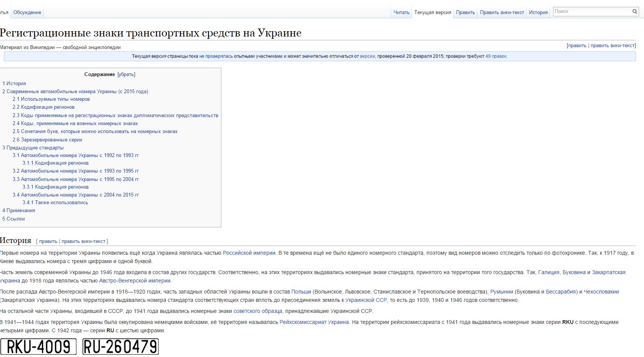Screen dimensions: 644x357
Task: Jump to 3.3 номера с 1995 по 2004
Action: pos(76,179)
